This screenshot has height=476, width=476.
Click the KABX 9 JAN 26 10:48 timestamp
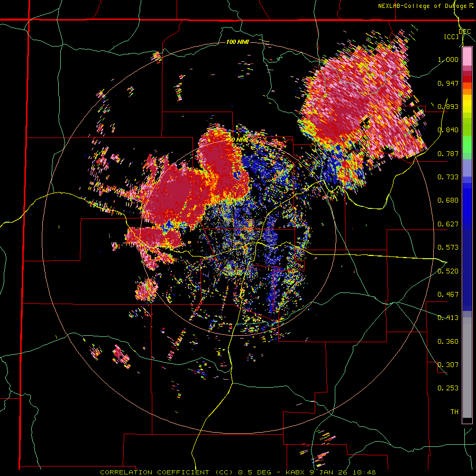(x=331, y=472)
